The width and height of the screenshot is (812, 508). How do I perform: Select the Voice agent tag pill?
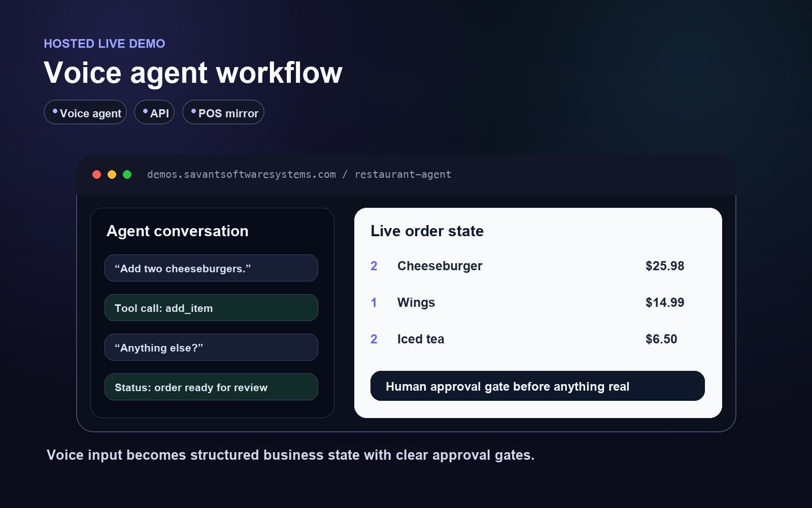click(x=85, y=112)
